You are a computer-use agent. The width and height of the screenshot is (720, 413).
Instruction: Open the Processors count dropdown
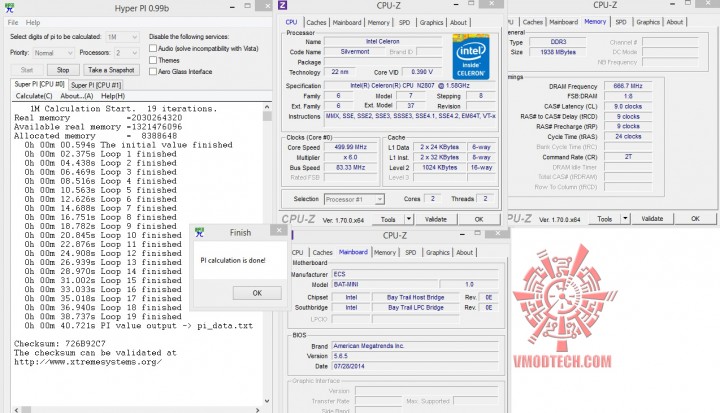[x=126, y=53]
